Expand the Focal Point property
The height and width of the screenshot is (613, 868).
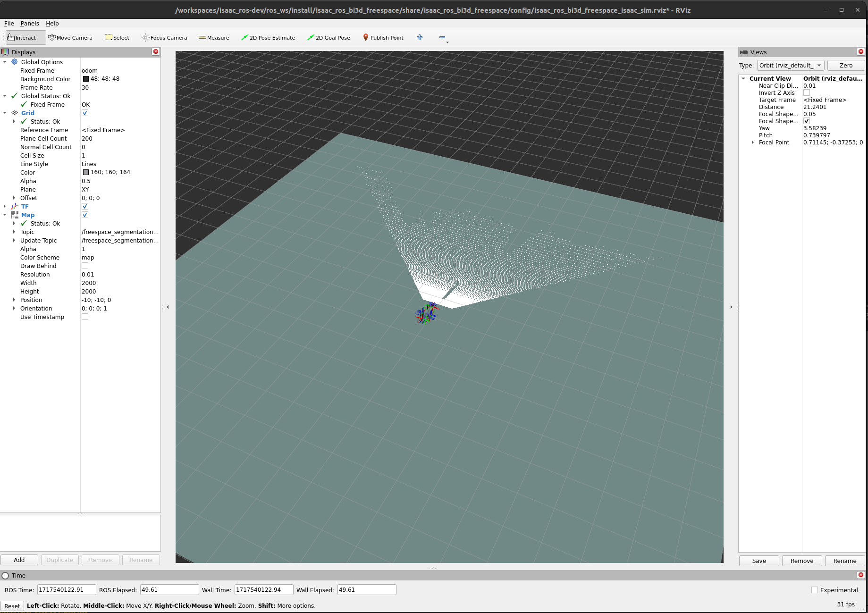[x=752, y=143]
